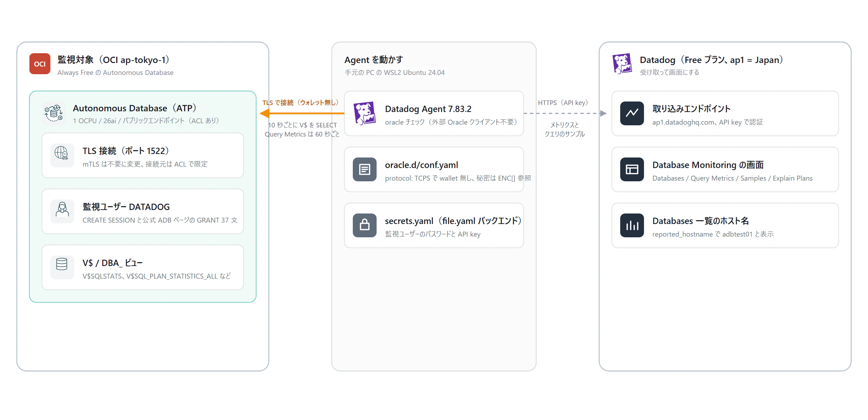
Task: Click the クエリのサンプル label
Action: [565, 134]
